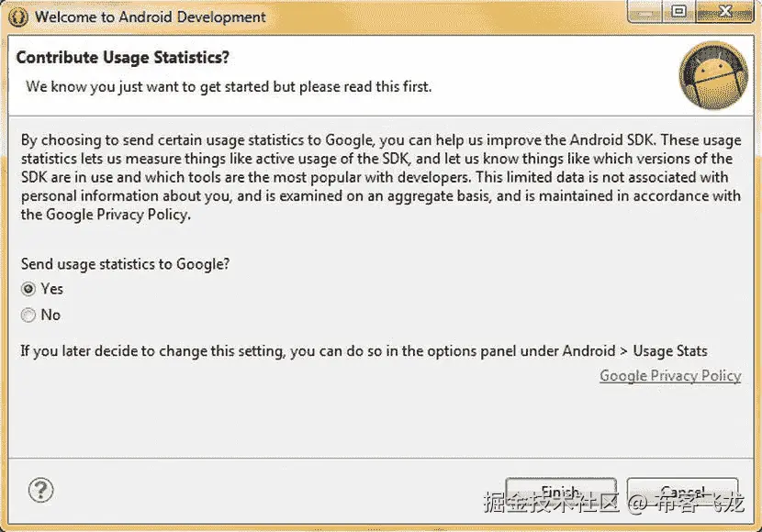Click the "No" option label text
The height and width of the screenshot is (532, 762).
[x=50, y=316]
